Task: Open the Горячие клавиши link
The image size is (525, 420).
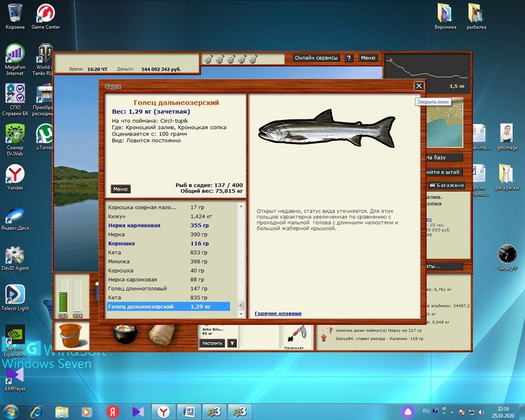Action: pyautogui.click(x=278, y=313)
